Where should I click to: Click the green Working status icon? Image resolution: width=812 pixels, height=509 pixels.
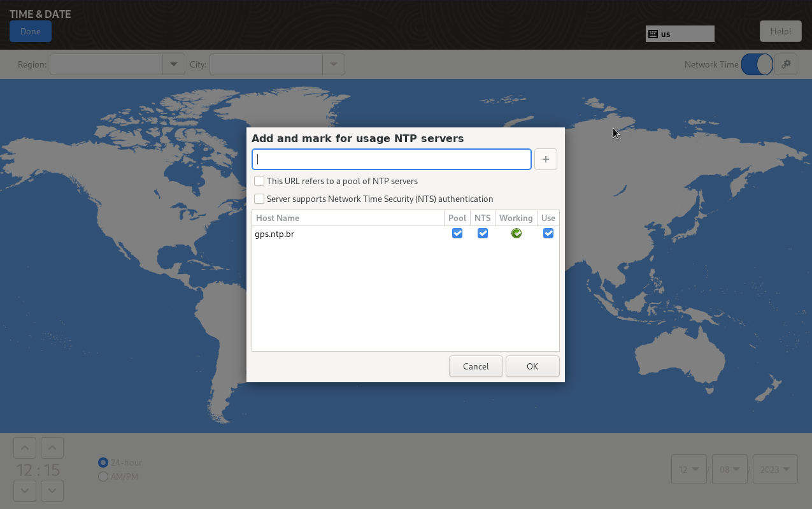coord(516,234)
